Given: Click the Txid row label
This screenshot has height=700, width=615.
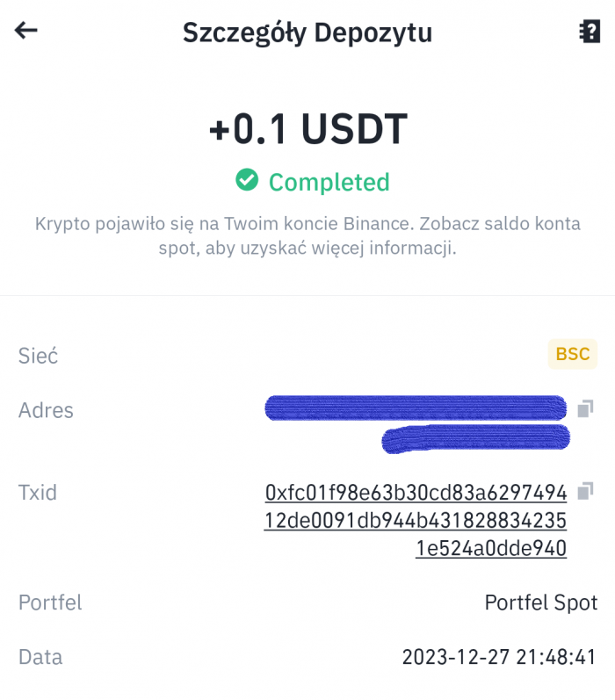Looking at the screenshot, I should pyautogui.click(x=38, y=492).
